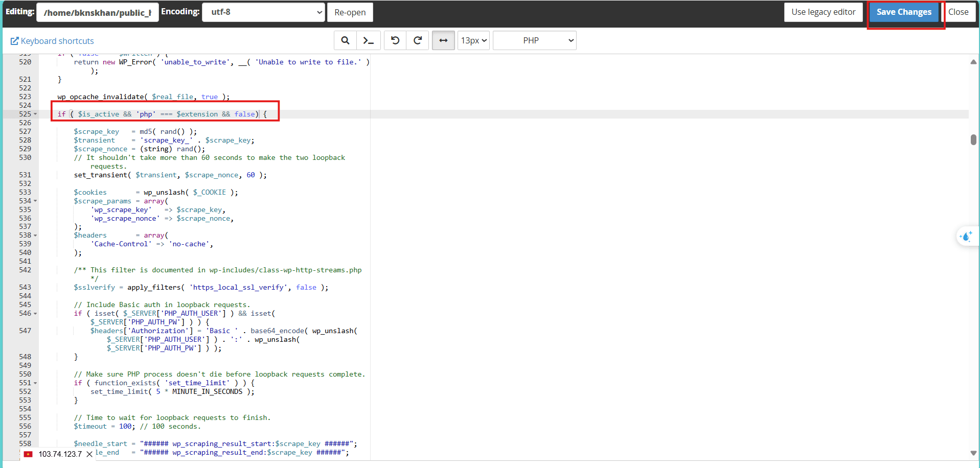
Task: Collapse the code fold at line 525
Action: pos(34,114)
